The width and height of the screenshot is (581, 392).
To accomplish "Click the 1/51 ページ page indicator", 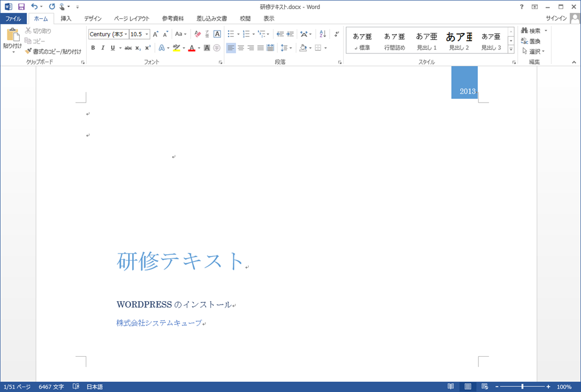I will coord(17,386).
